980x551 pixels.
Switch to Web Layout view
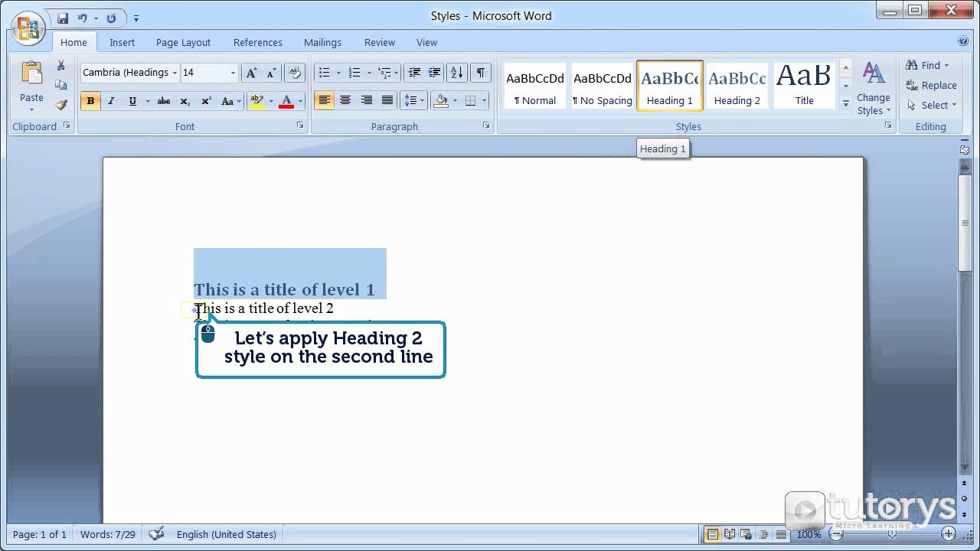[x=747, y=534]
